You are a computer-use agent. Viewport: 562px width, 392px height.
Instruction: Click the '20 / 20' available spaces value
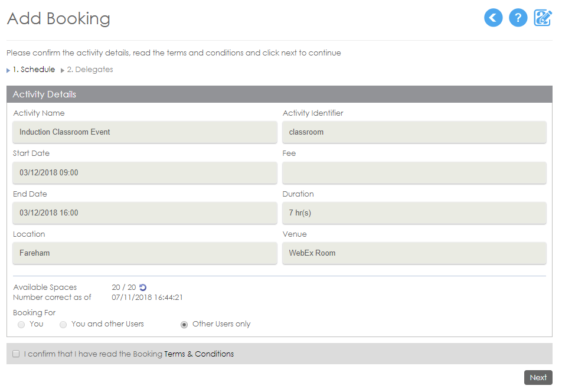click(x=123, y=288)
